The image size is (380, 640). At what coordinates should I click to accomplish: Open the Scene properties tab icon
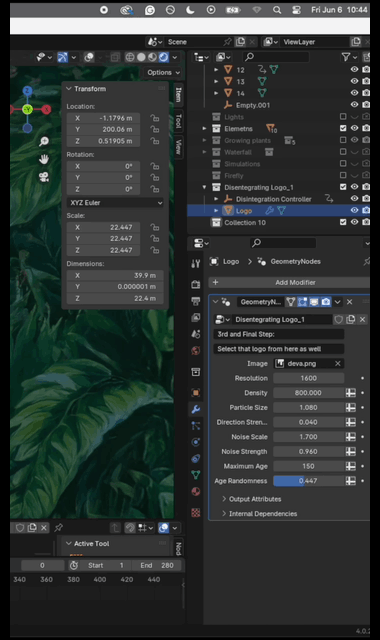point(196,334)
